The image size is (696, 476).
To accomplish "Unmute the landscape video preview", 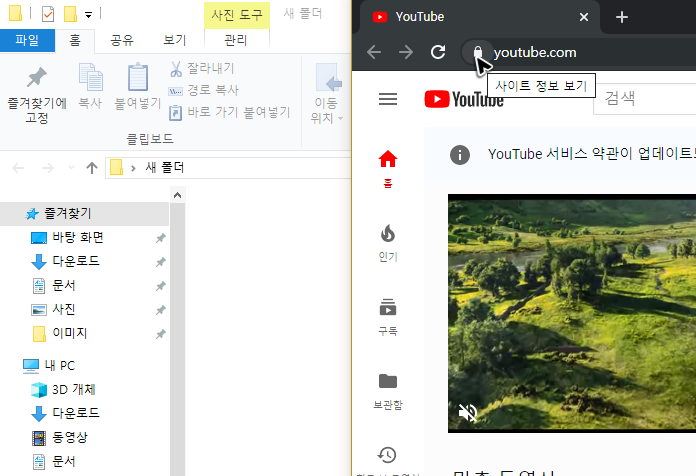I will point(467,413).
